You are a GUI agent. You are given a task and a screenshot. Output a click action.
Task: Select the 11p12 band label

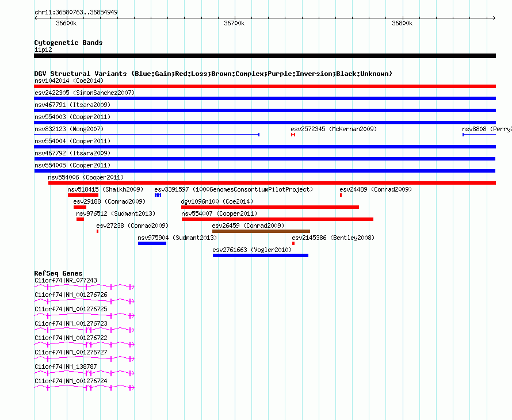tap(43, 49)
